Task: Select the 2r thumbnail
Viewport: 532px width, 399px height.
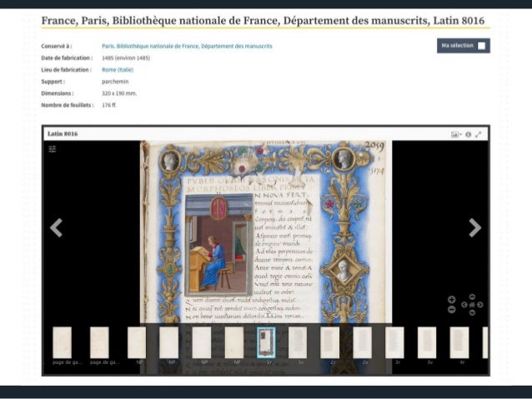Action: click(329, 342)
